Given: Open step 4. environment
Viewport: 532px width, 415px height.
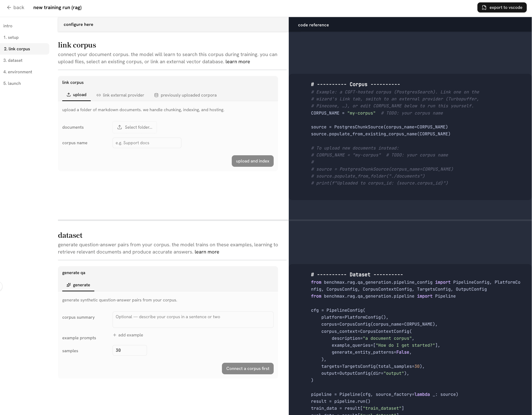Looking at the screenshot, I should click(18, 72).
